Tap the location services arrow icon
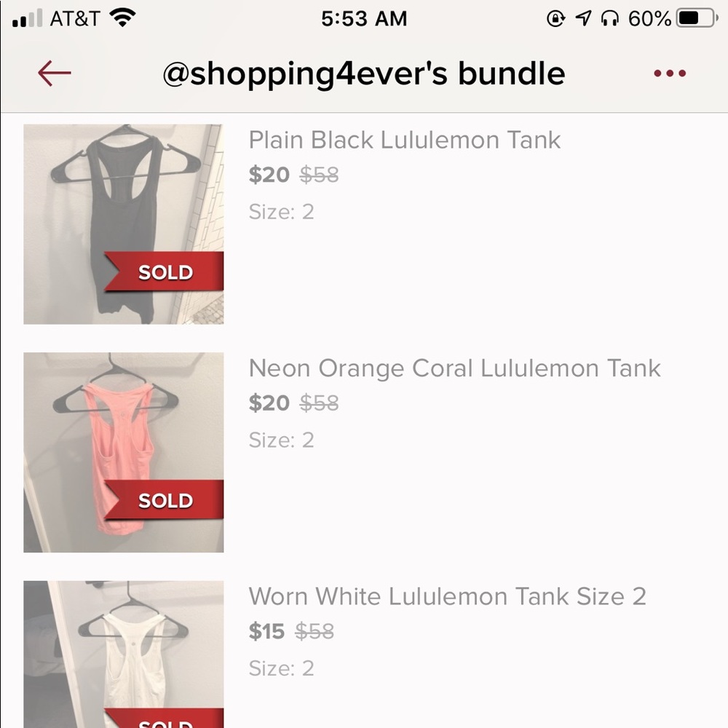 point(582,19)
